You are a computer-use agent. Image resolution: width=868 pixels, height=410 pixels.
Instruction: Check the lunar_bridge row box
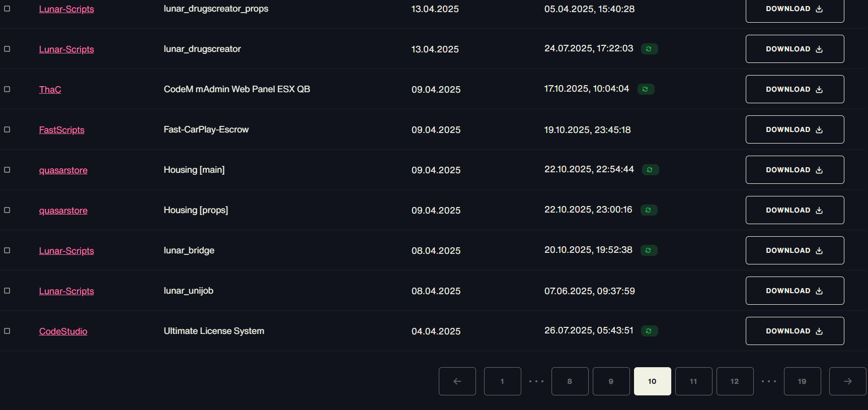click(x=7, y=250)
